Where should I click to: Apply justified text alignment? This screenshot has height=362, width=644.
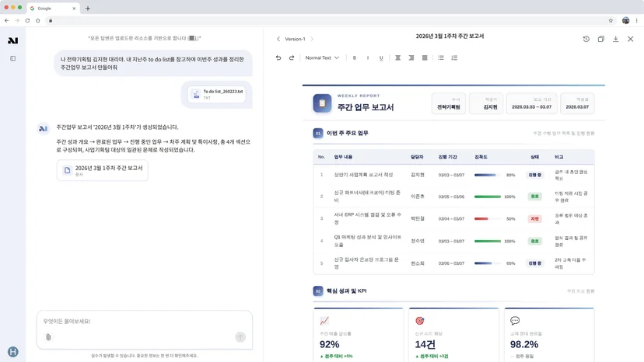click(x=425, y=57)
